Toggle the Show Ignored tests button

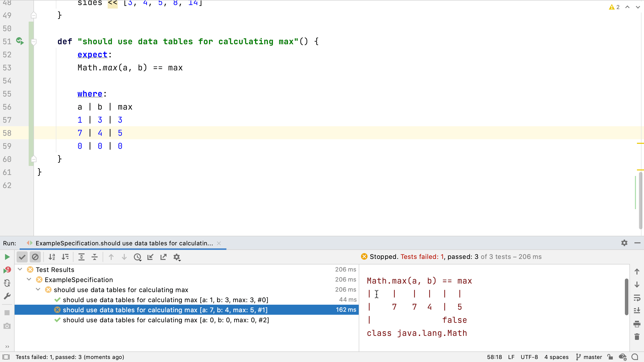(x=35, y=257)
